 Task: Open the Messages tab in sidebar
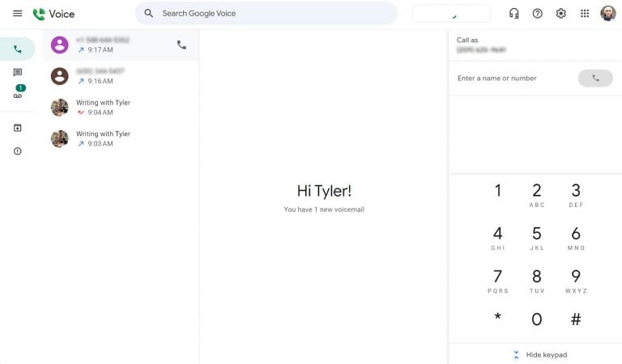(x=18, y=73)
